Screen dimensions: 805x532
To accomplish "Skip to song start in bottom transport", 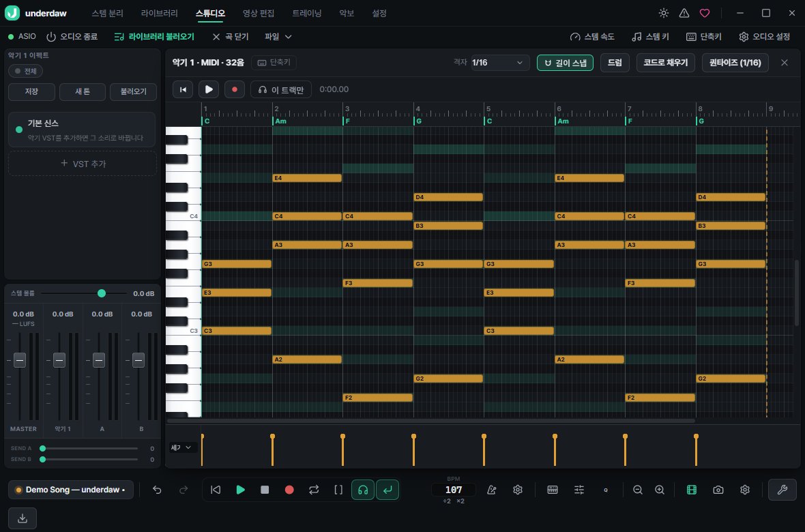I will 216,490.
